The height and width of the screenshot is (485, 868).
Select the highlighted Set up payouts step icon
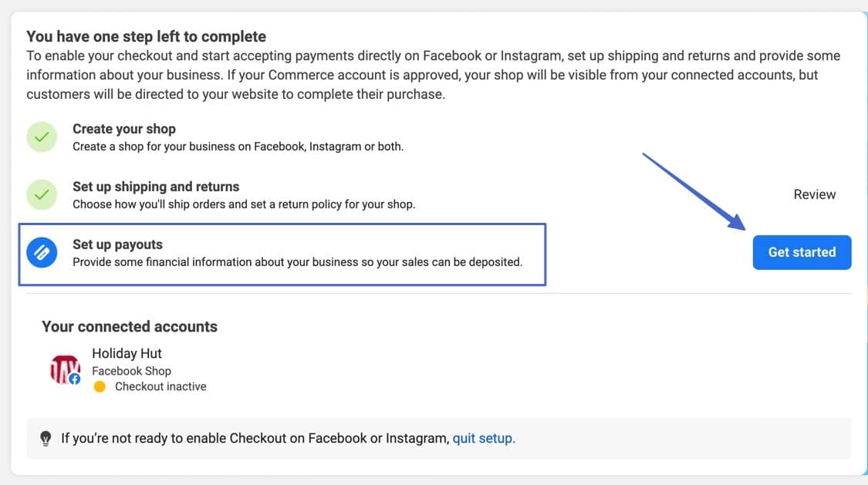[42, 251]
